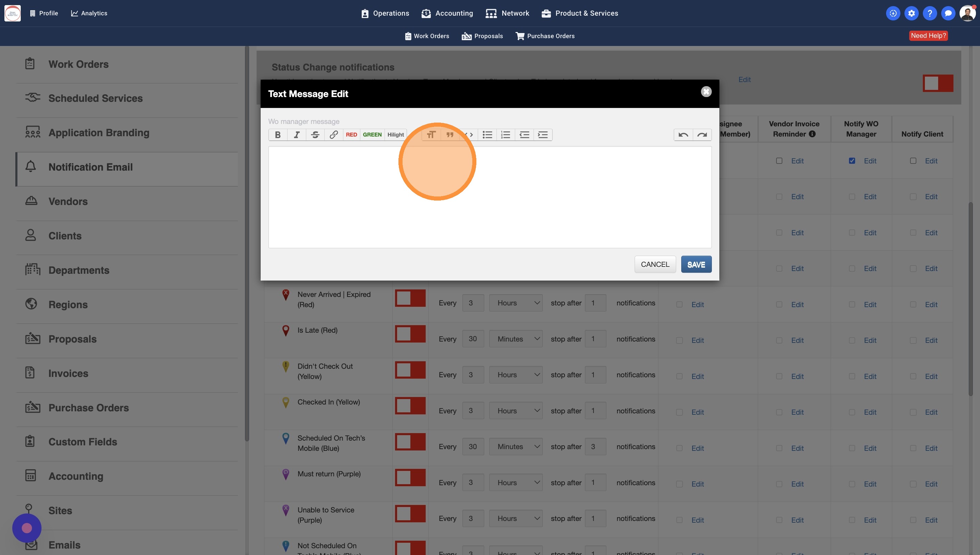The width and height of the screenshot is (980, 555).
Task: Apply strikethrough formatting
Action: click(x=315, y=134)
